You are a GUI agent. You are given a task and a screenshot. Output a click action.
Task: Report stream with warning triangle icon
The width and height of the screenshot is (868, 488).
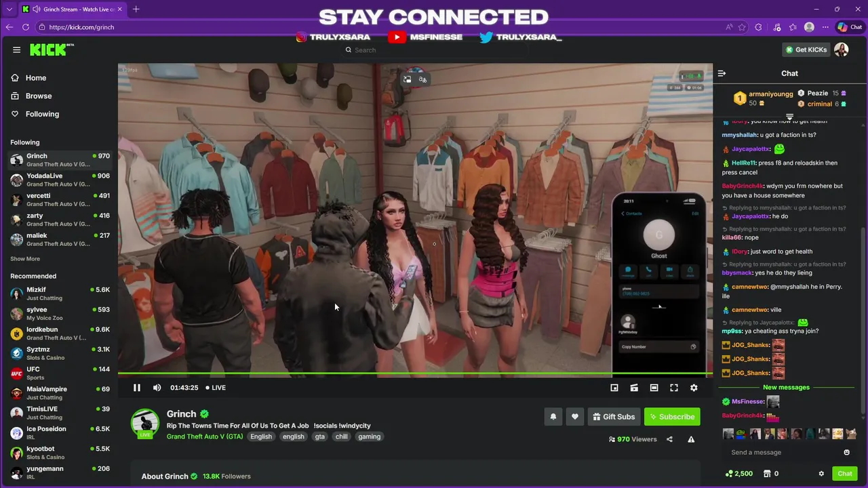tap(691, 439)
